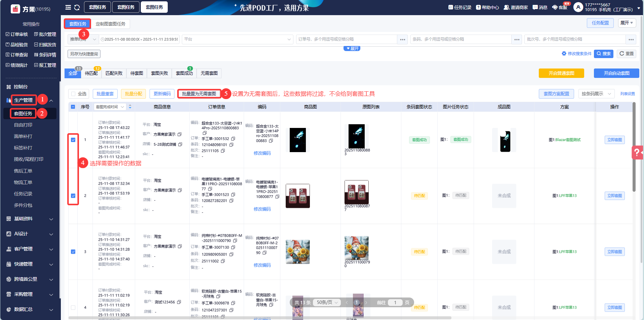
Task: Click 批量置为无需套图 button
Action: (x=199, y=94)
